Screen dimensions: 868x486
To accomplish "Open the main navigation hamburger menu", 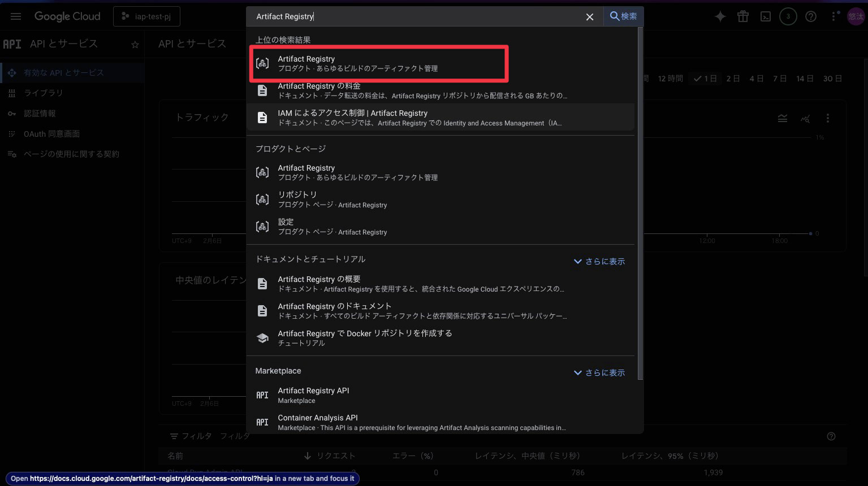I will point(16,16).
